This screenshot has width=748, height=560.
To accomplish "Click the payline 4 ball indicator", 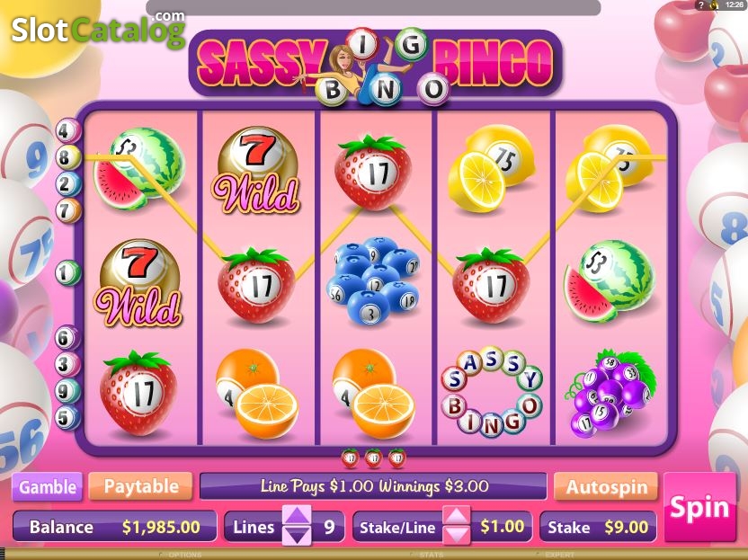I will pos(67,130).
